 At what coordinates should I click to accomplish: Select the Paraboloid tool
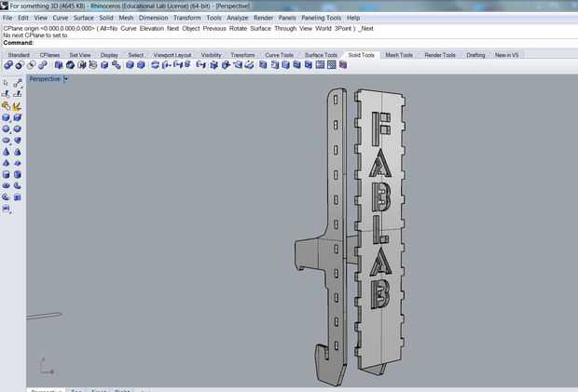pos(18,141)
